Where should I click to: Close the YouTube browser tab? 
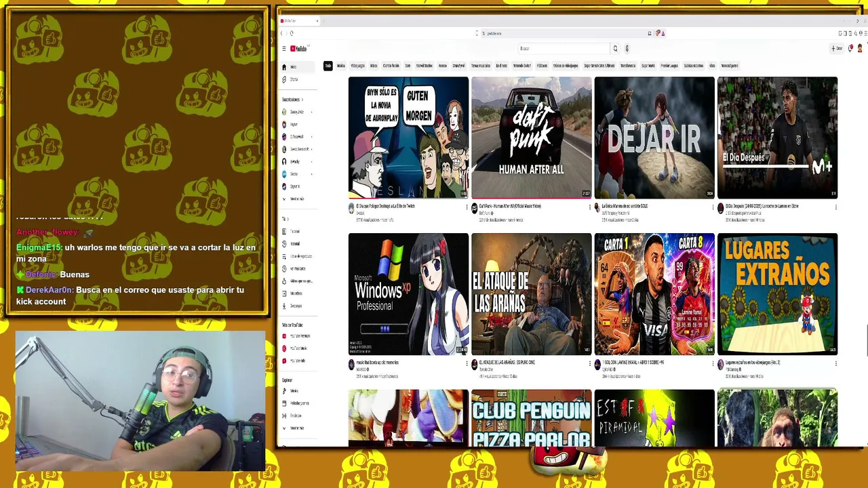coord(317,21)
